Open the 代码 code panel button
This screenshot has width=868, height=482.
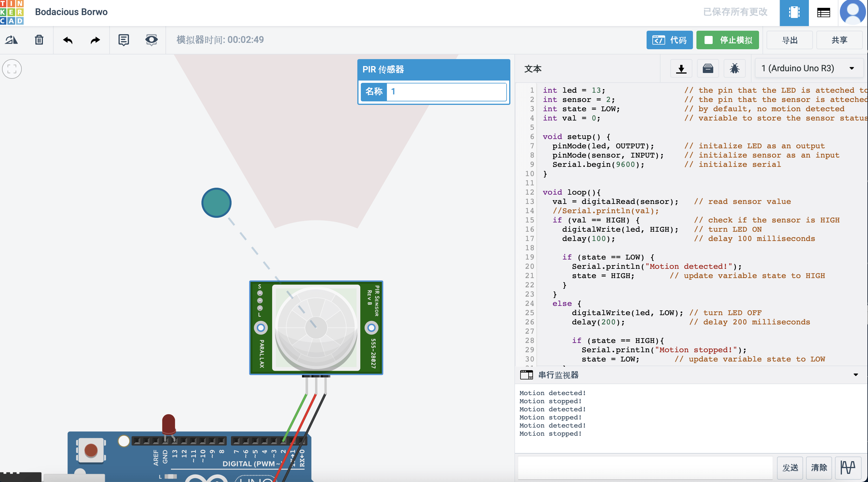(669, 40)
